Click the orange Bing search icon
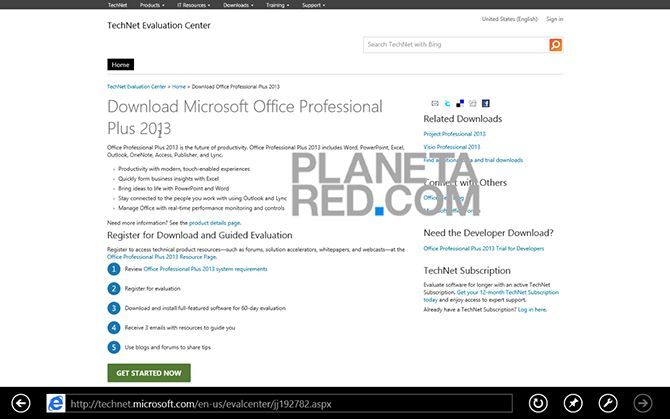The height and width of the screenshot is (419, 670). (x=555, y=45)
